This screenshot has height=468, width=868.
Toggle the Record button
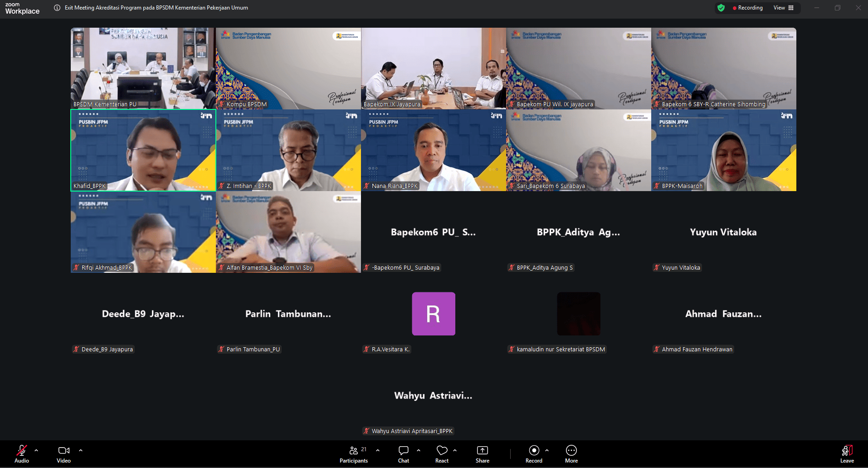(534, 454)
